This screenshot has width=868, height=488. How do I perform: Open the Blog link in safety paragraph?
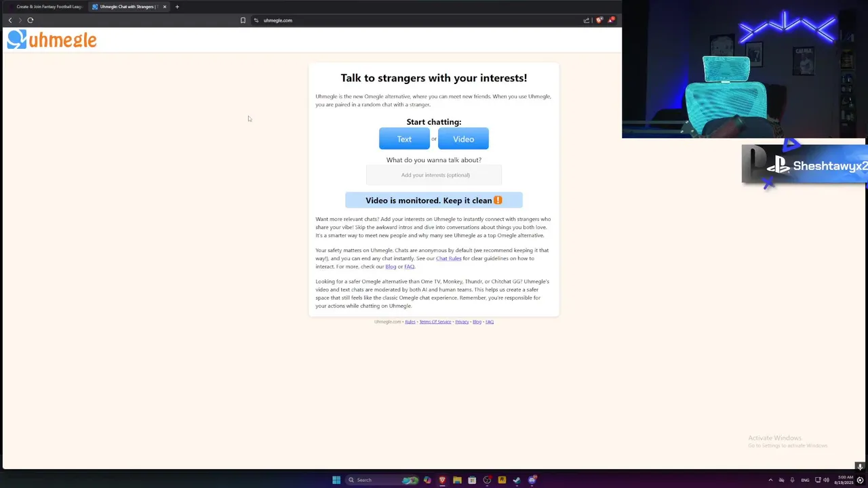point(391,266)
